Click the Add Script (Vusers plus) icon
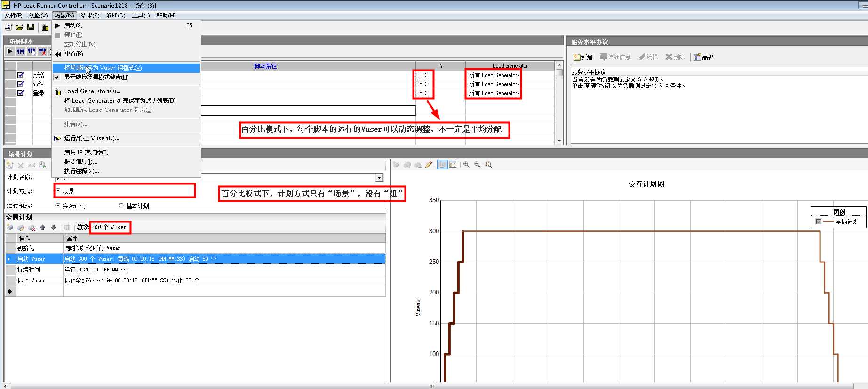The width and height of the screenshot is (868, 389). (32, 51)
